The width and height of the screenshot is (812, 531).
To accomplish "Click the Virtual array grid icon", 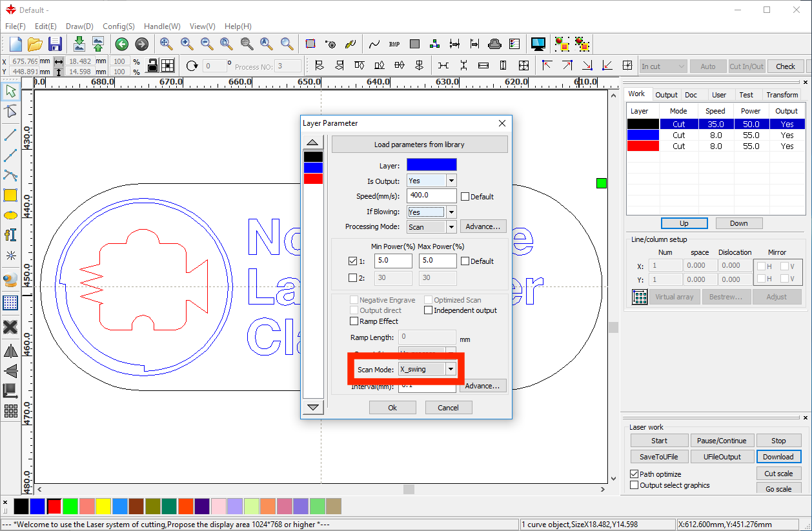I will pyautogui.click(x=640, y=297).
